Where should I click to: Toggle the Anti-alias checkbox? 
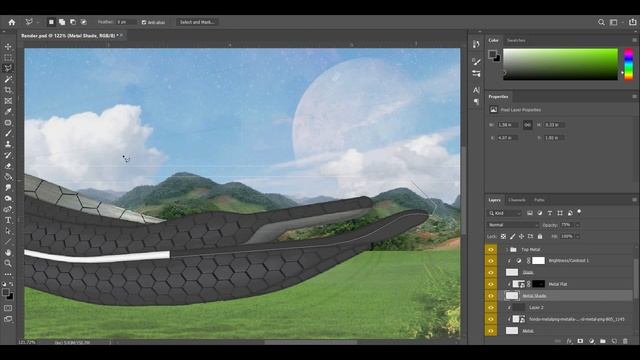point(144,22)
